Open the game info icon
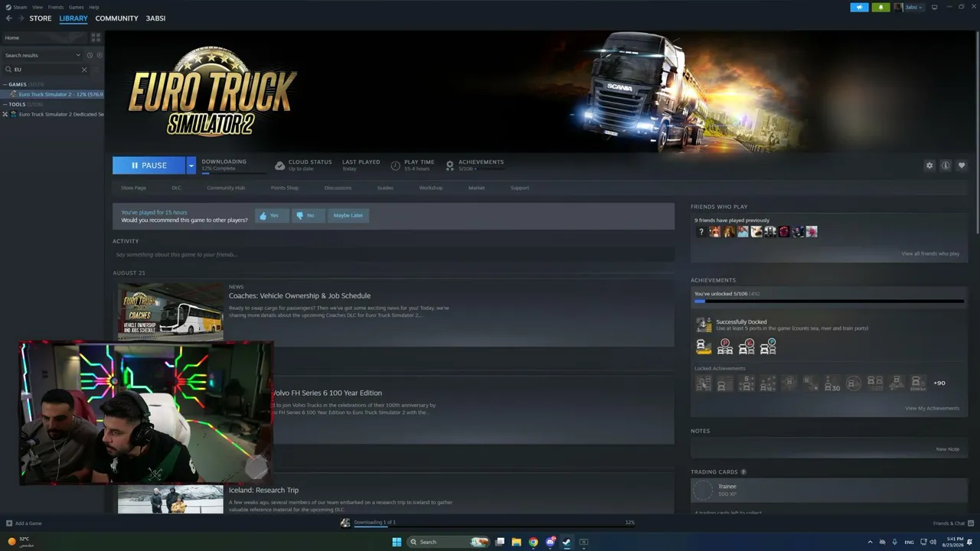Viewport: 980px width, 551px height. coord(946,165)
